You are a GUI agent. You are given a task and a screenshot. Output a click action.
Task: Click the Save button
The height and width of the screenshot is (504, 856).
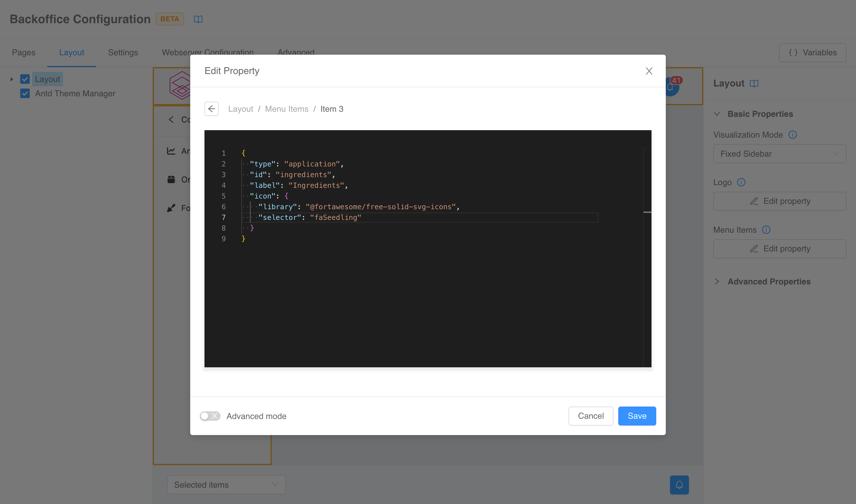tap(637, 416)
